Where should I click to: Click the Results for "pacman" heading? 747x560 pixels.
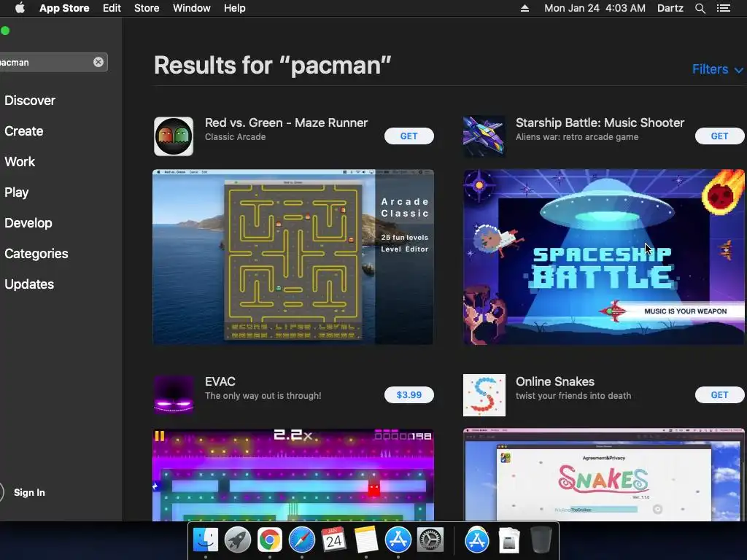click(x=272, y=66)
